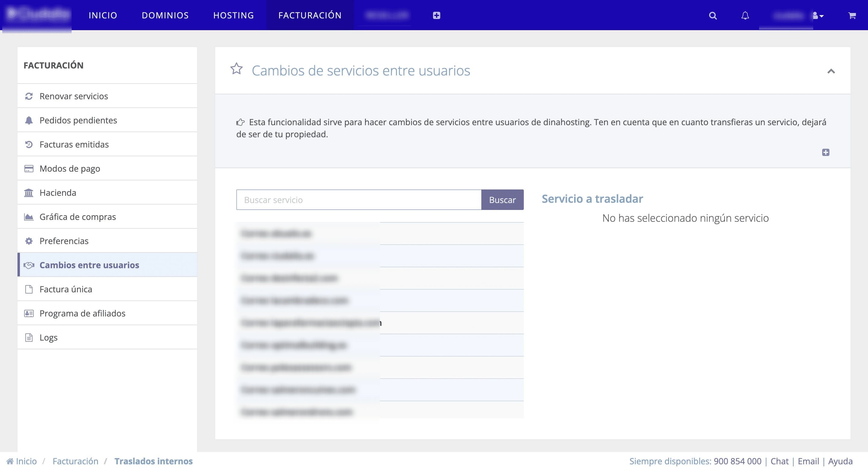This screenshot has height=470, width=868.
Task: Open the HOSTING menu item
Action: (234, 15)
